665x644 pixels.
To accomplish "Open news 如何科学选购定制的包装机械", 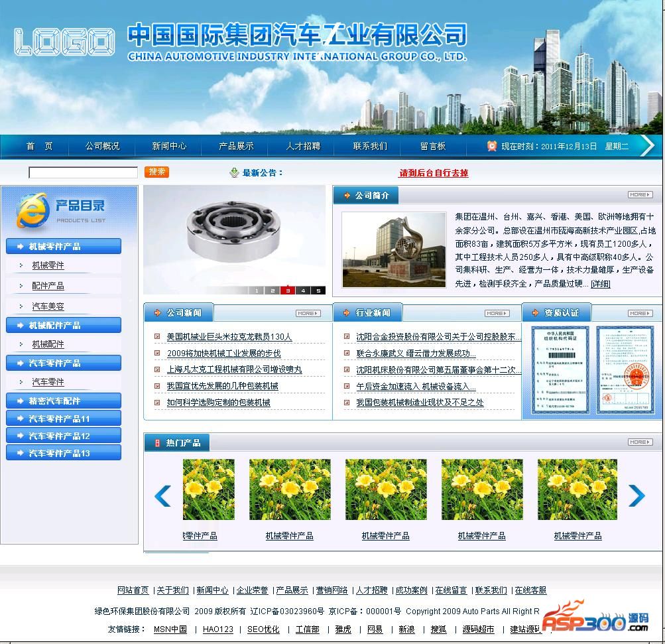I will 218,403.
